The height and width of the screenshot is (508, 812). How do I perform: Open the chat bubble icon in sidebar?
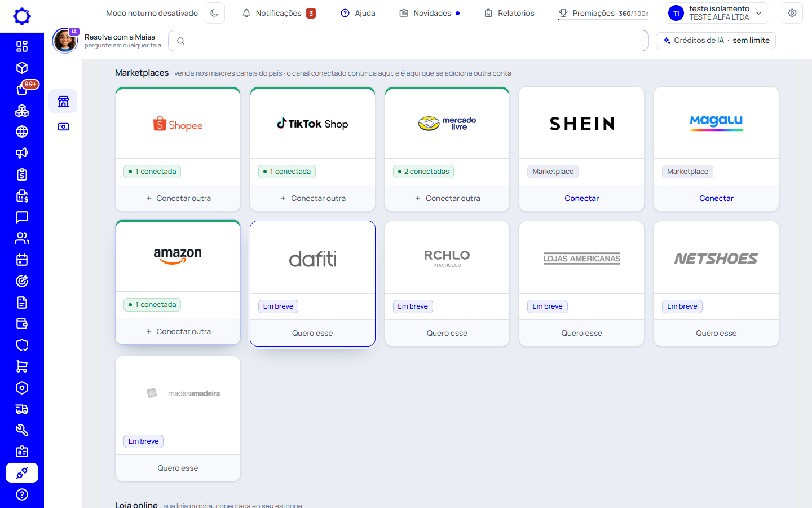22,217
